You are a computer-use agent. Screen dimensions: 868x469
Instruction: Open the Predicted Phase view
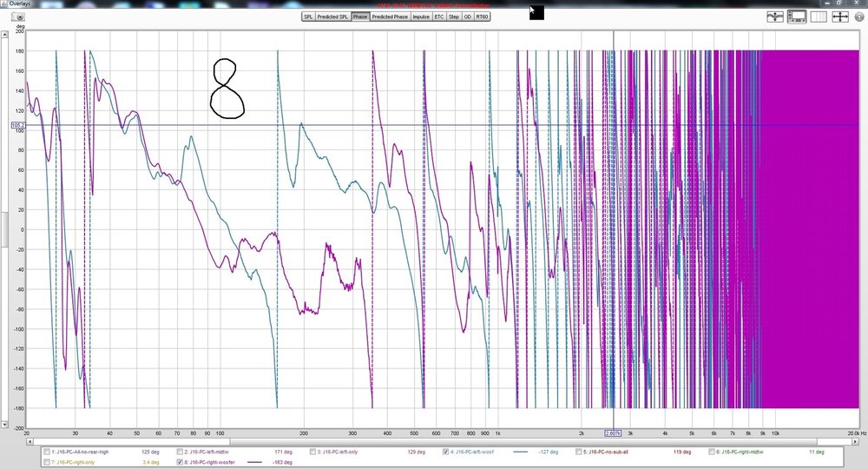click(x=390, y=17)
